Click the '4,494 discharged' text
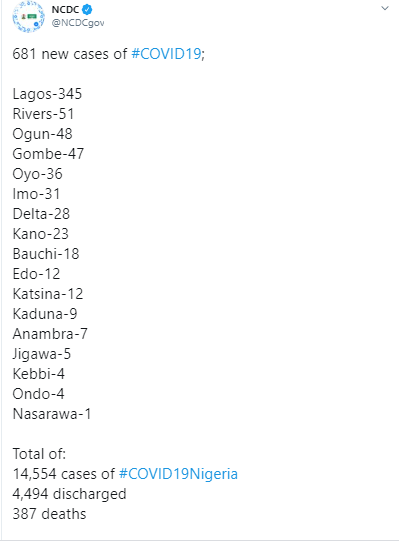Image resolution: width=399 pixels, height=541 pixels. pos(69,494)
